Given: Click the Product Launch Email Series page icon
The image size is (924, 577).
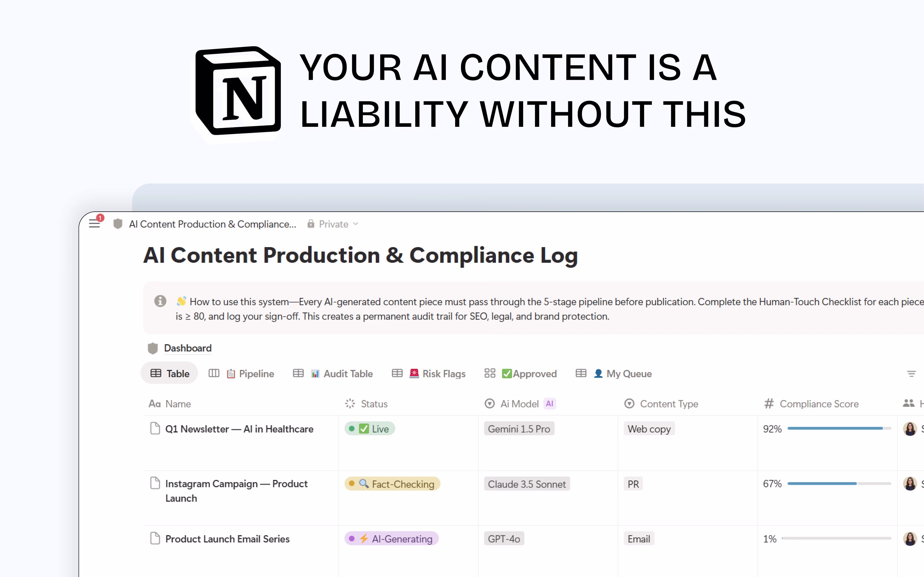Looking at the screenshot, I should click(x=155, y=538).
